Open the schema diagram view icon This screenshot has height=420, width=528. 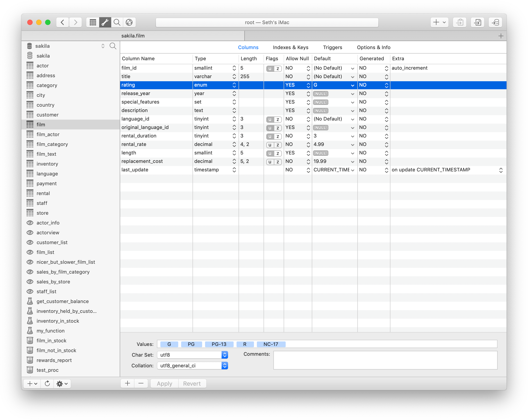click(129, 22)
